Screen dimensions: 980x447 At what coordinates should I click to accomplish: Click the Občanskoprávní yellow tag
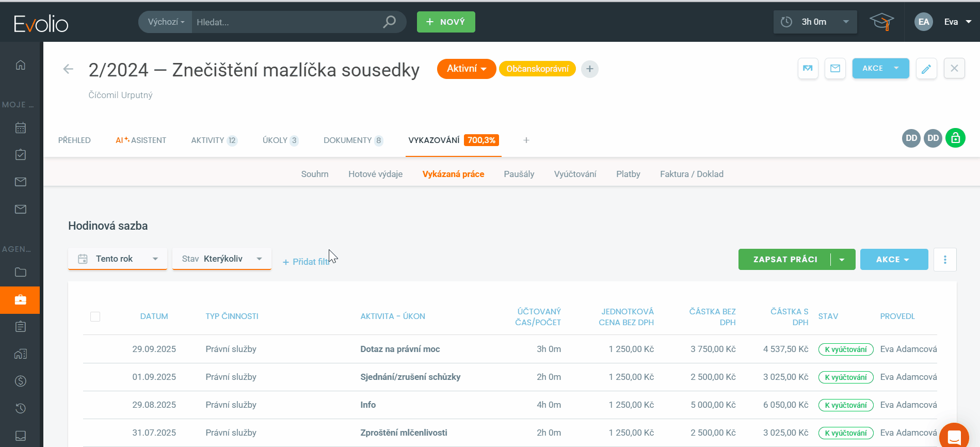tap(537, 69)
